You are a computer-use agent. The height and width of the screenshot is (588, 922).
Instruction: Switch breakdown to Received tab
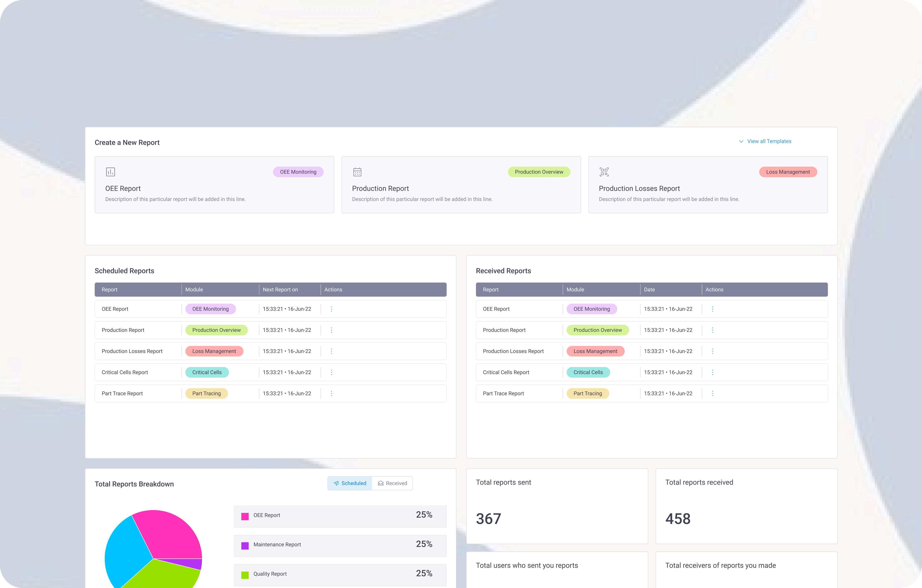point(392,483)
